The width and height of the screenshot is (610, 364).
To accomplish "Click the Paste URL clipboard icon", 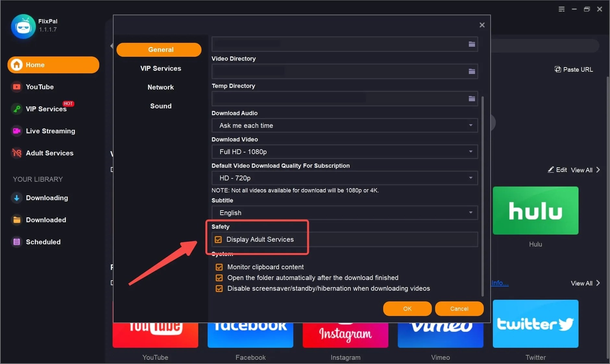I will coord(558,69).
